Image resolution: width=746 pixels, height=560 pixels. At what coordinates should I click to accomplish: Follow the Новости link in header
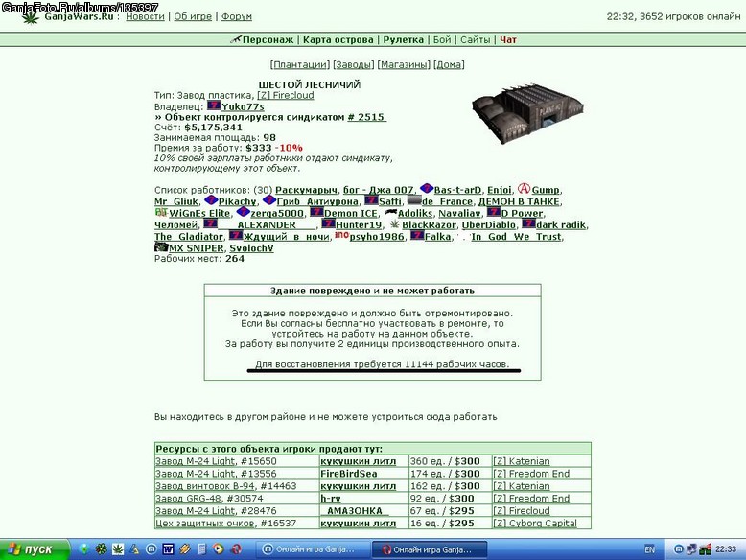pos(145,16)
